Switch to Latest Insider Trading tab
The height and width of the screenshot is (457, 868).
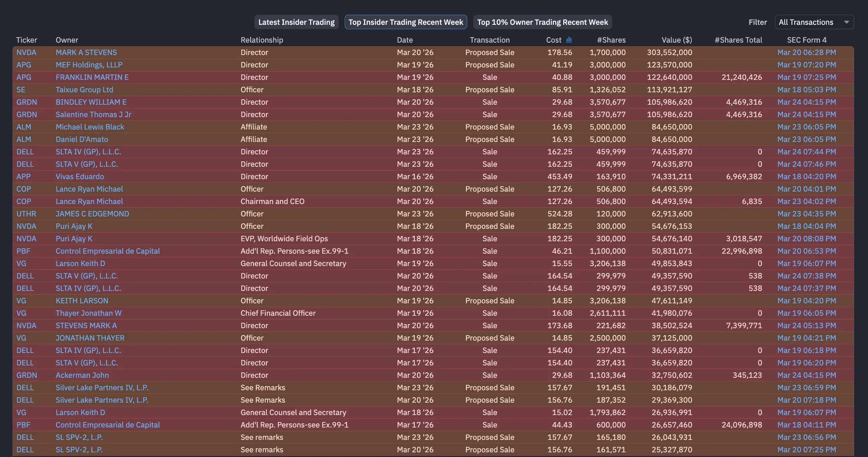click(296, 22)
